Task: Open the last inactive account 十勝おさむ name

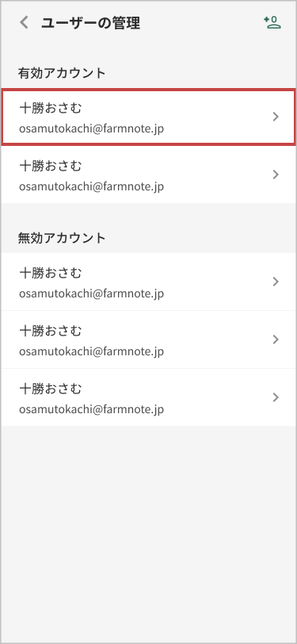Action: (x=51, y=389)
